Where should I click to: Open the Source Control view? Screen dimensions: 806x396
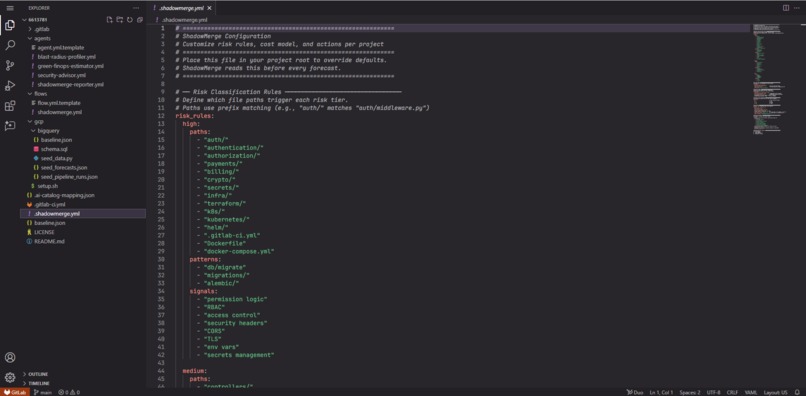(x=10, y=65)
